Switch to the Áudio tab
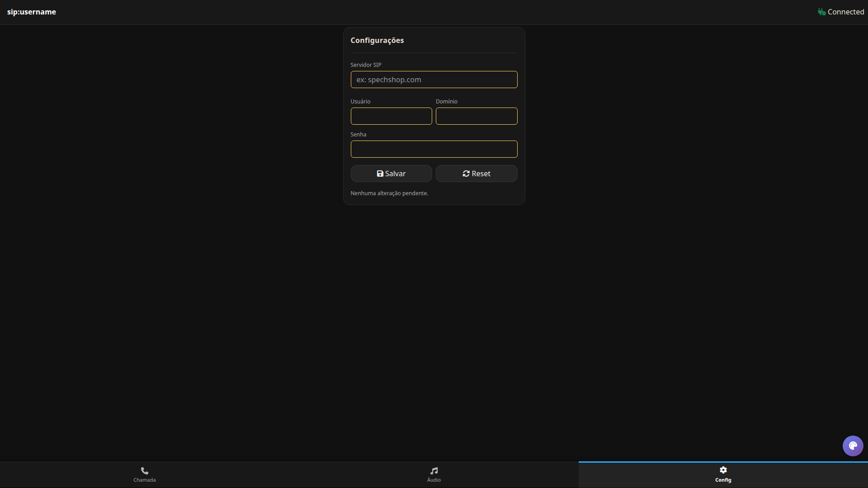 click(434, 474)
